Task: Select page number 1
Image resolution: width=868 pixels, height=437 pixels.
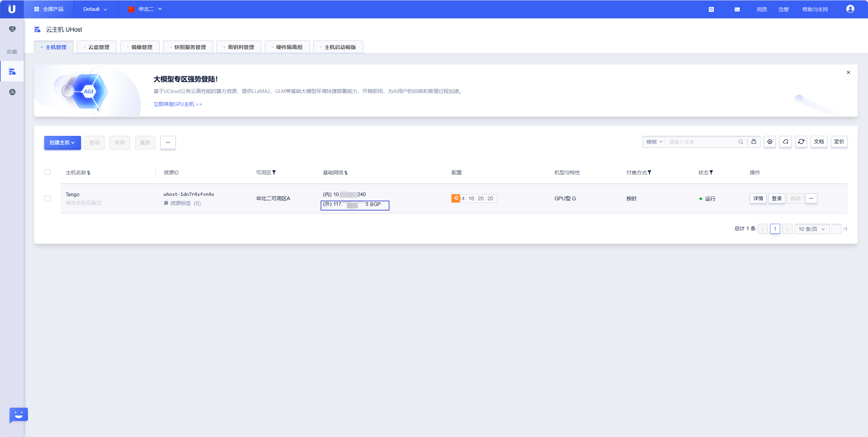Action: [x=775, y=229]
